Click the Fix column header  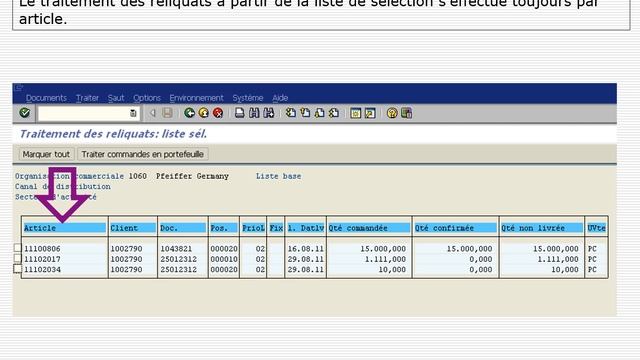coord(276,228)
